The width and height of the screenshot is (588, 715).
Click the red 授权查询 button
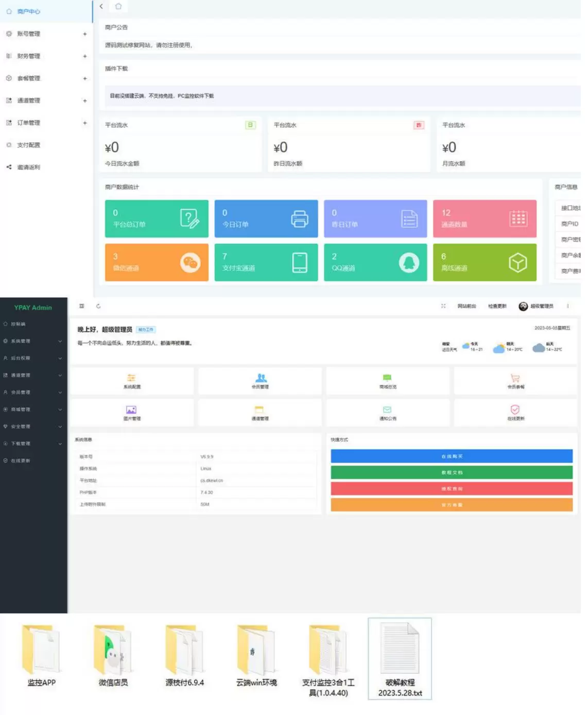point(452,489)
